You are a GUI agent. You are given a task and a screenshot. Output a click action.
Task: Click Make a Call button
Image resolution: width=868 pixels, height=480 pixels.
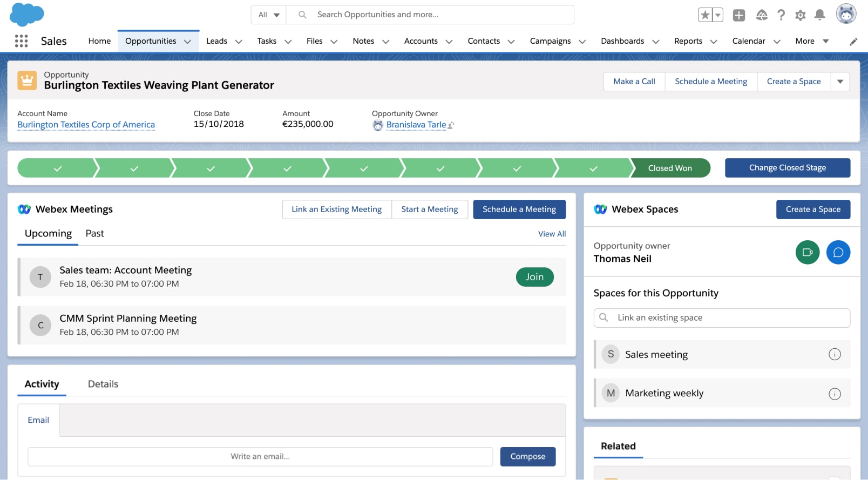click(x=634, y=82)
